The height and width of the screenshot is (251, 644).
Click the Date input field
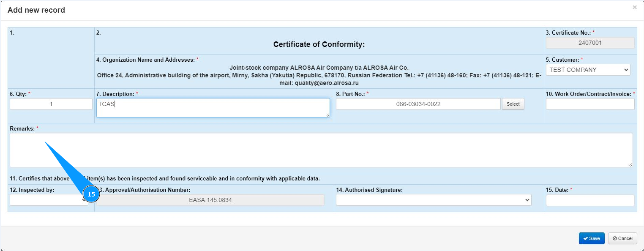click(590, 200)
